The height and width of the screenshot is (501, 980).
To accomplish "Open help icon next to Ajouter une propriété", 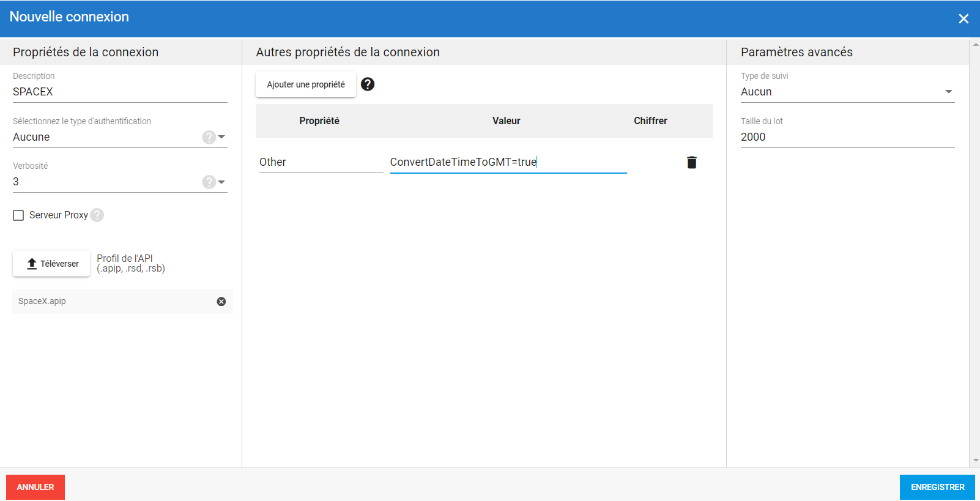I will (367, 84).
